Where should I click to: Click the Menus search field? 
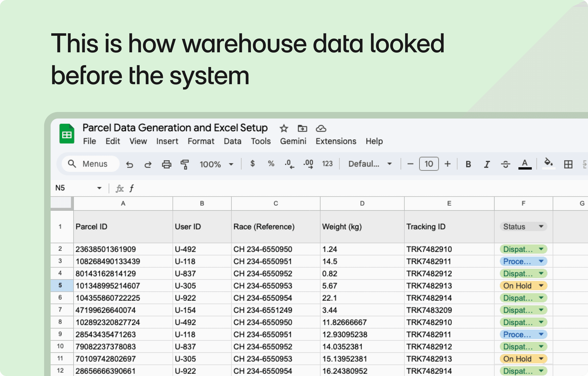[x=91, y=164]
